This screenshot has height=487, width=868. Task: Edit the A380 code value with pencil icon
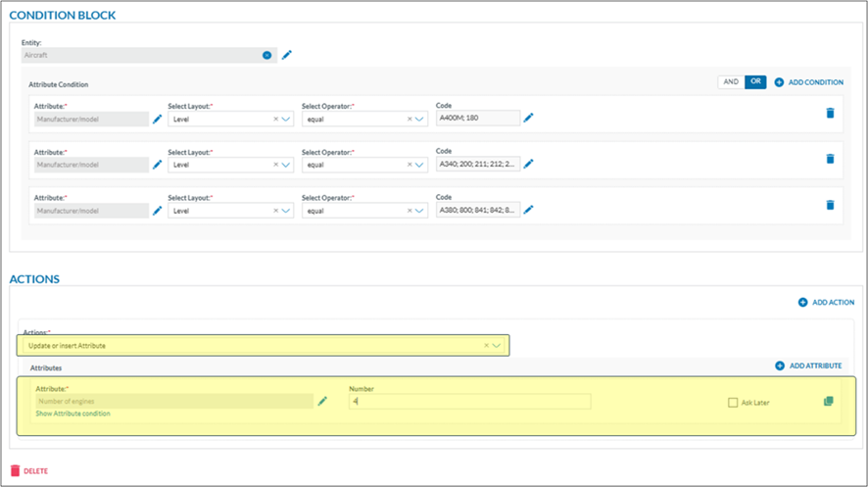[x=528, y=211]
